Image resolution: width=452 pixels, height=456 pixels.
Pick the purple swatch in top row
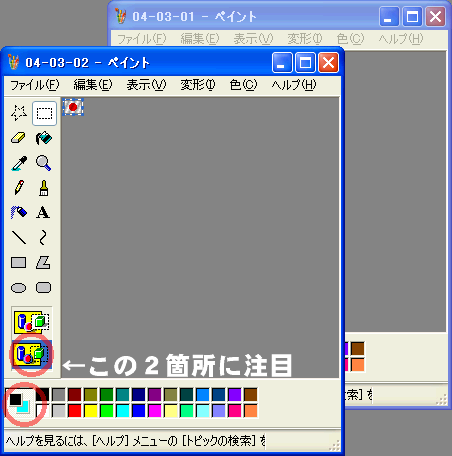pos(155,395)
